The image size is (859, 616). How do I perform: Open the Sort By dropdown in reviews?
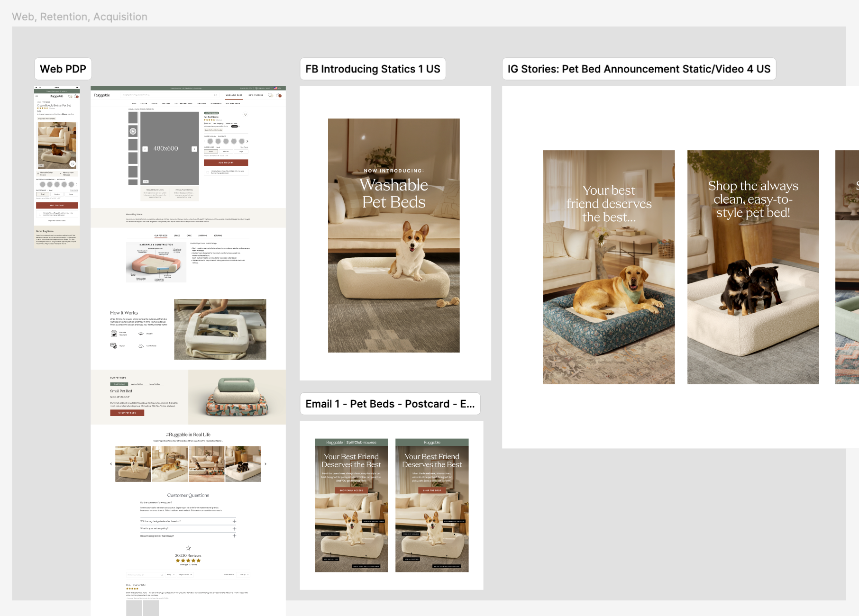[243, 575]
